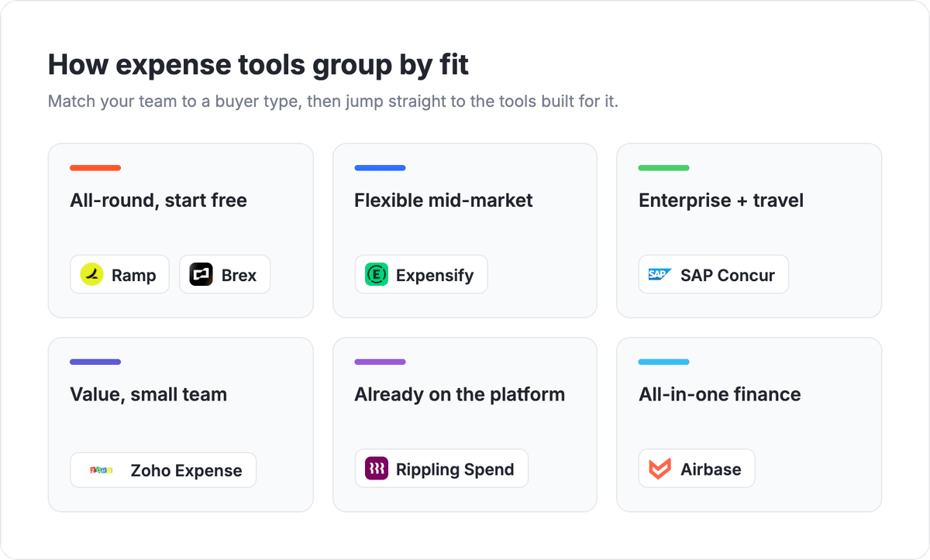
Task: Click the "How expense tools group by fit" title
Action: click(x=258, y=65)
